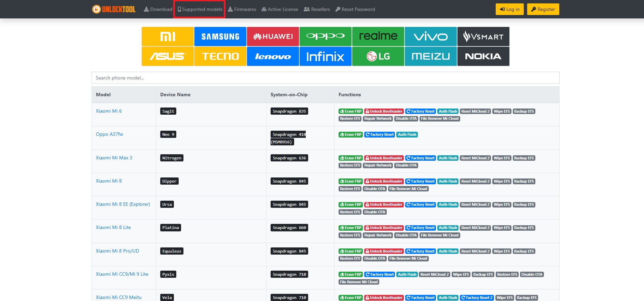Image resolution: width=644 pixels, height=301 pixels.
Task: Select the Asus brand tile
Action: (x=168, y=56)
